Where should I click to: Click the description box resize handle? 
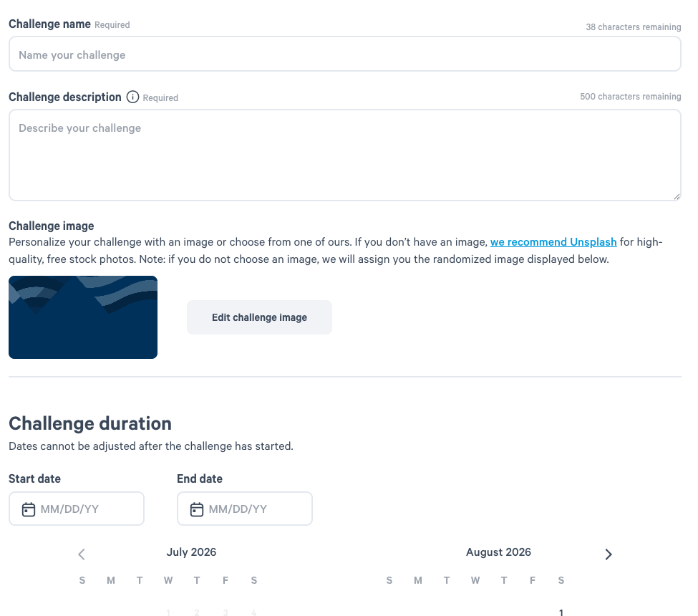point(677,196)
